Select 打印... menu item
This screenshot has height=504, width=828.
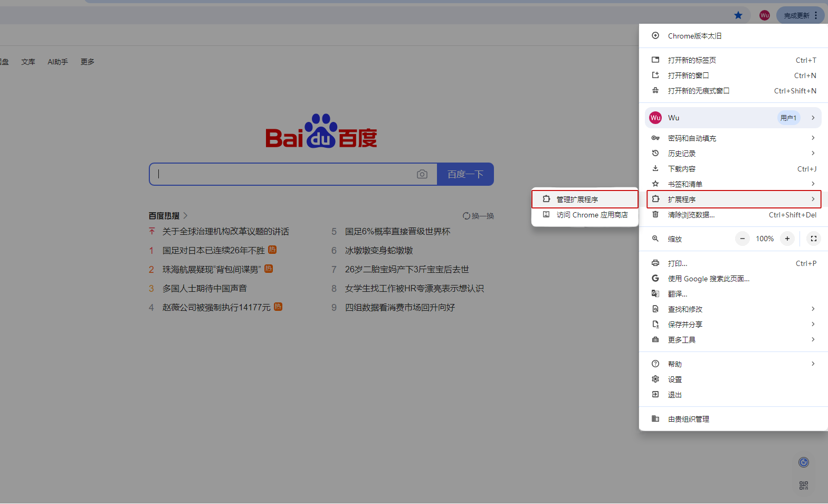734,263
